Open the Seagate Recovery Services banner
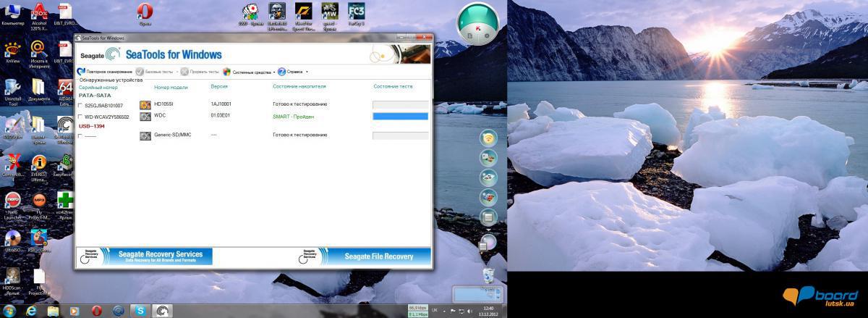Image resolution: width=868 pixels, height=318 pixels. pos(145,256)
